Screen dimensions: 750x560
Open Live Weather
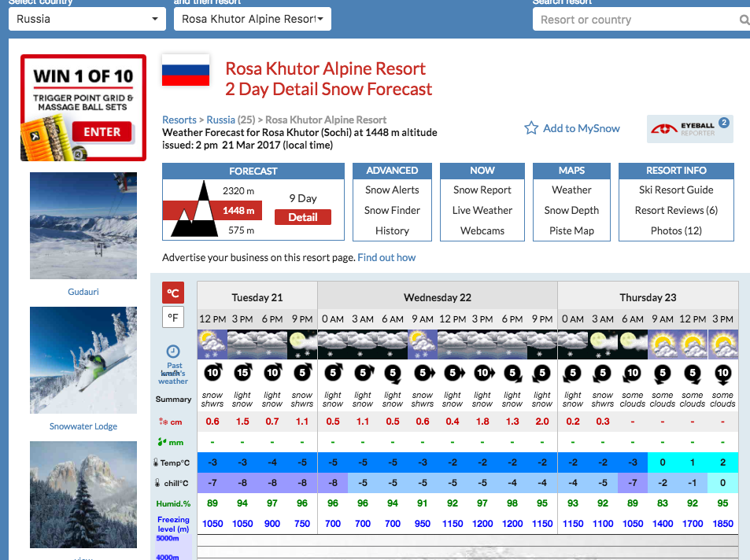(x=482, y=211)
